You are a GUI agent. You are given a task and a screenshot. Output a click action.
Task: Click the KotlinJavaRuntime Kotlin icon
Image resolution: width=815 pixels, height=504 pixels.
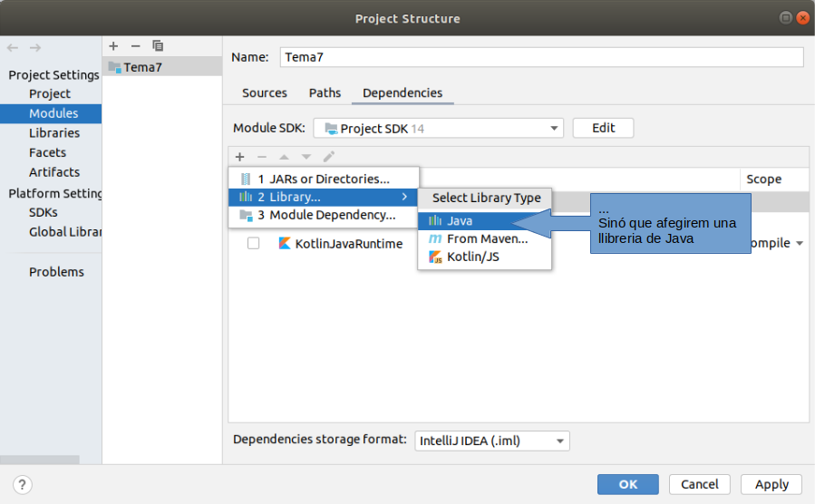pyautogui.click(x=285, y=243)
